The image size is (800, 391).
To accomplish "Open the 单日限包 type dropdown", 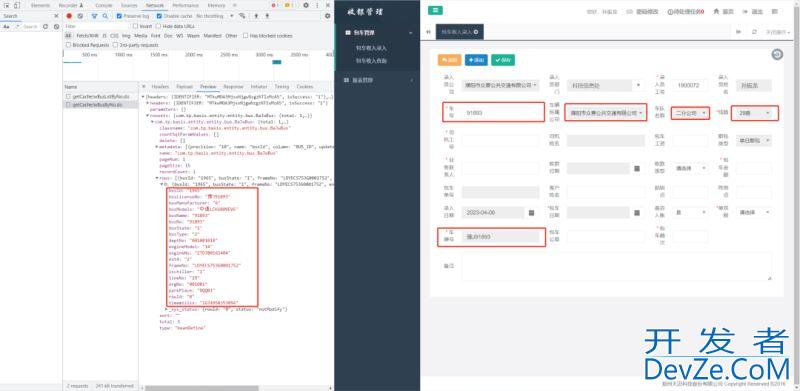I will click(x=753, y=140).
